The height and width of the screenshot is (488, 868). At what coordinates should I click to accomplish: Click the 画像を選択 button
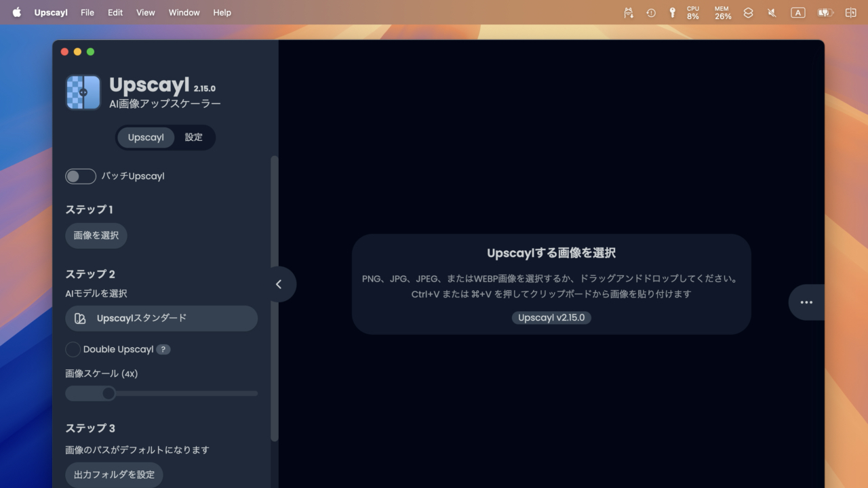click(96, 236)
